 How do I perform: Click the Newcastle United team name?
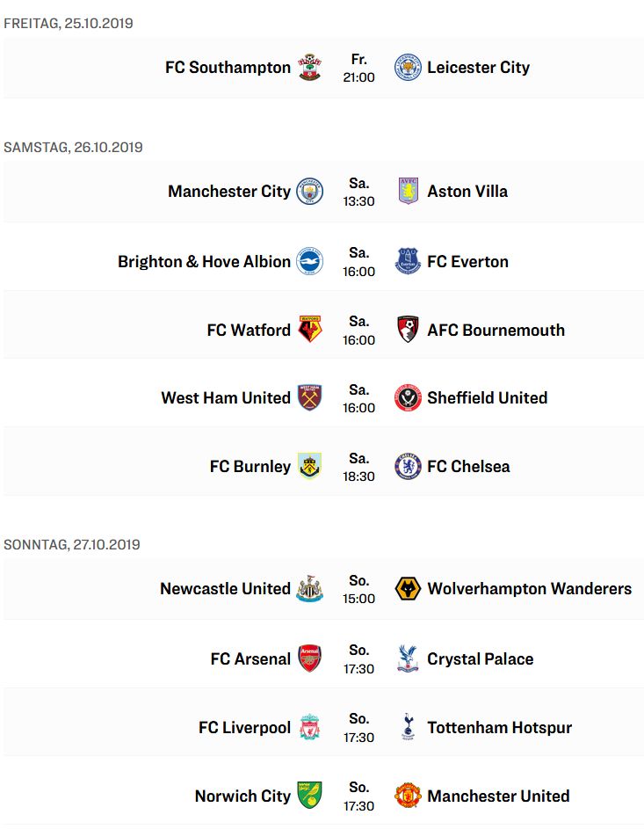(225, 588)
